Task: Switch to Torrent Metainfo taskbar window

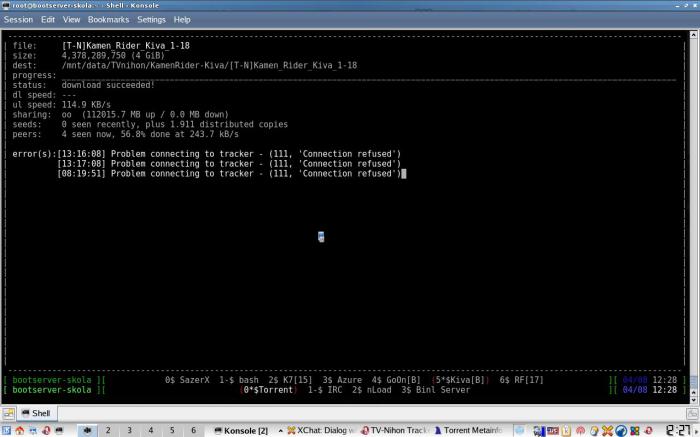Action: tap(469, 431)
